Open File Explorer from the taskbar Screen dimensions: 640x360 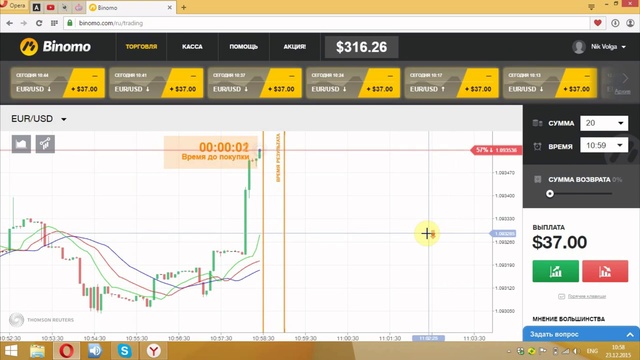[37, 351]
